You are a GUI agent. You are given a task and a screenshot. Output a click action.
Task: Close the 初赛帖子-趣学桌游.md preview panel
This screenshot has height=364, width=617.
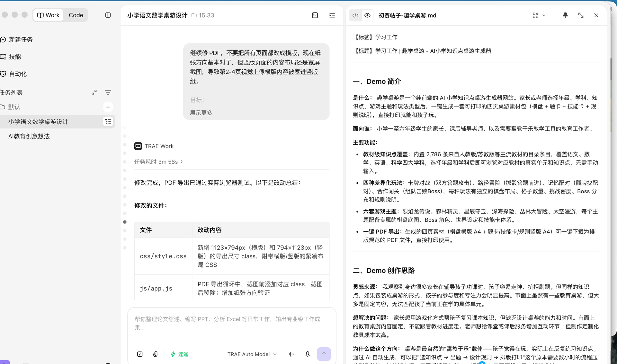[x=596, y=15]
